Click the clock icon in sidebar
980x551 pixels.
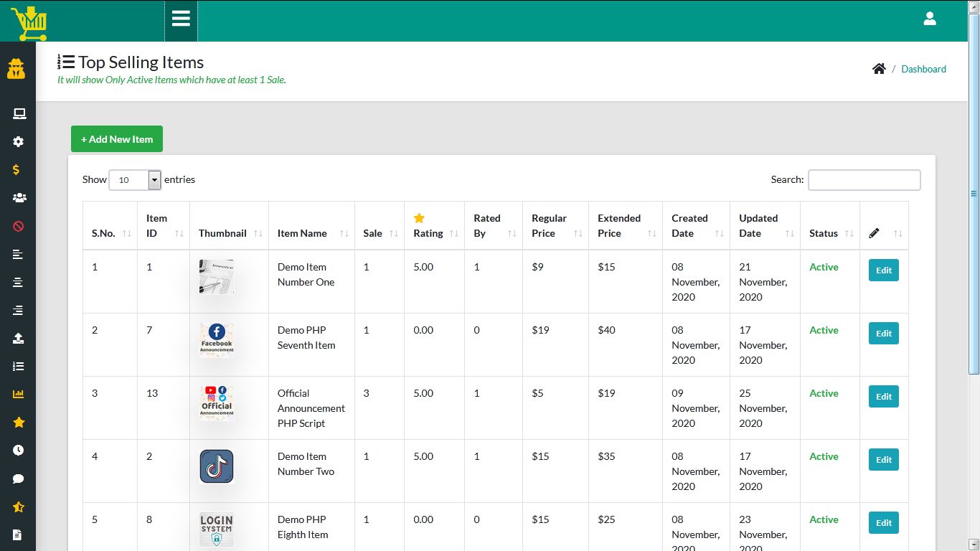click(19, 451)
